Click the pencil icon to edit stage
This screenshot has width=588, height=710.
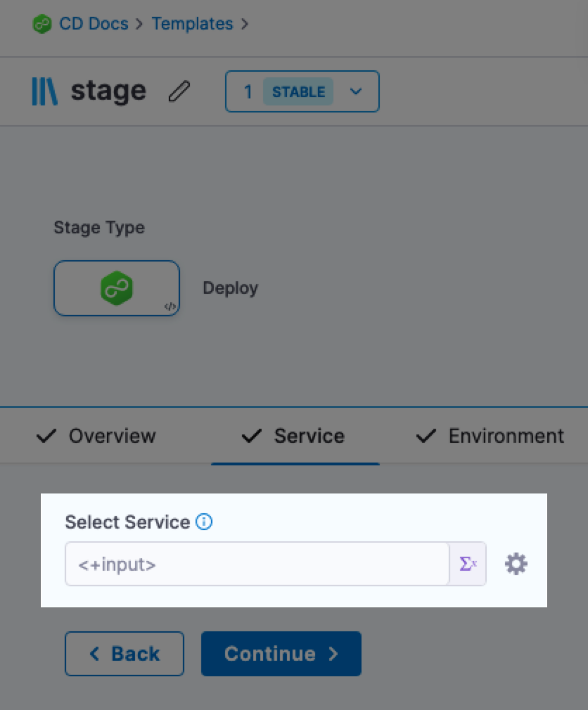[x=180, y=91]
